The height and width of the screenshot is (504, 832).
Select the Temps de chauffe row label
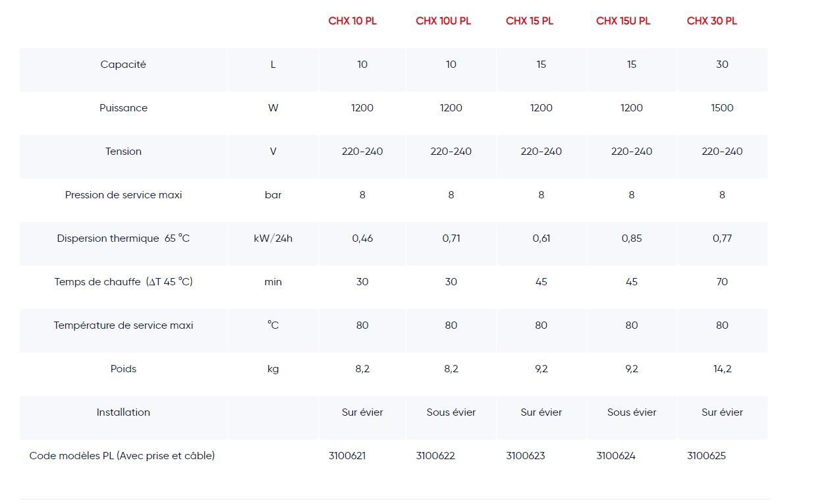coord(123,282)
